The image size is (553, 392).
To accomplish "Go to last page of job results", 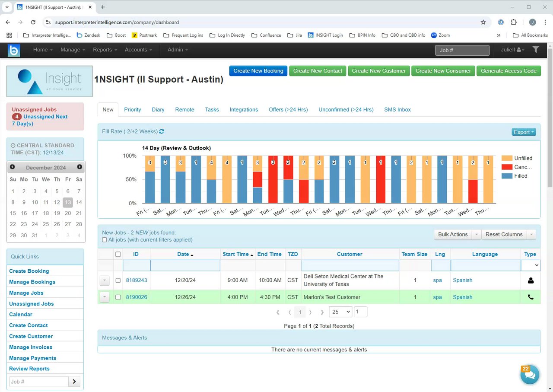I will coord(322,312).
